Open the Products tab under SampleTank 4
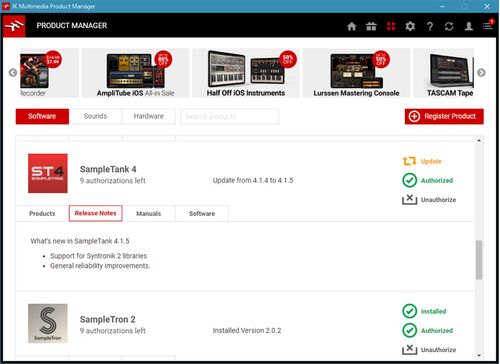Screen dimensions: 500x364 [x=42, y=213]
